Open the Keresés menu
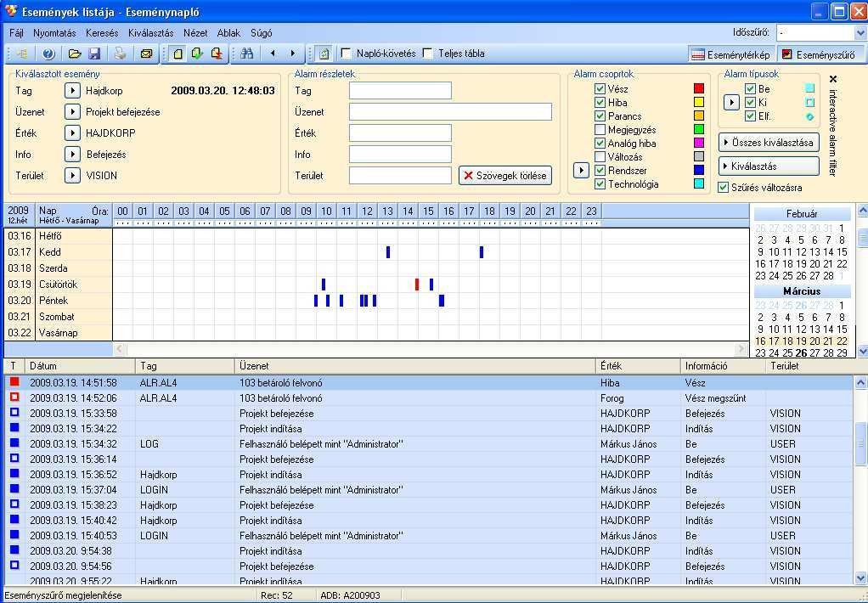868x603 pixels. pos(102,33)
